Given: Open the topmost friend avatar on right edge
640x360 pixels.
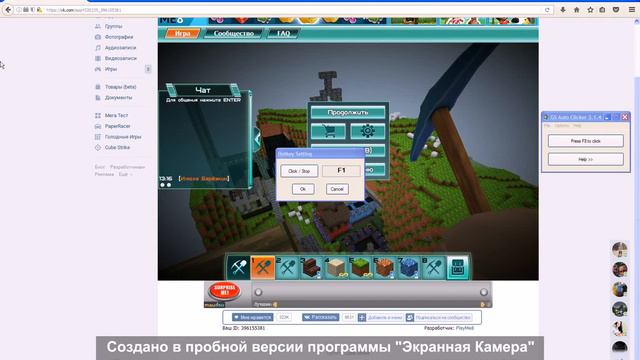Looking at the screenshot, I should pyautogui.click(x=619, y=249).
